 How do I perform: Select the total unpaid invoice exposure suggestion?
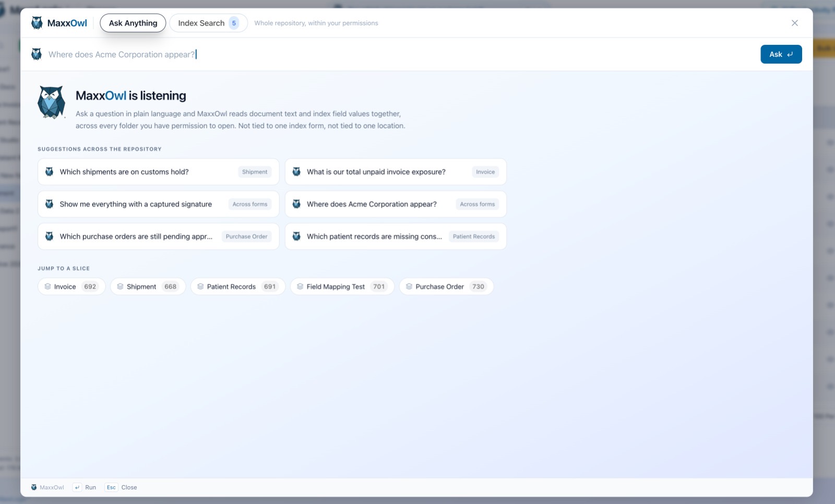tap(396, 172)
